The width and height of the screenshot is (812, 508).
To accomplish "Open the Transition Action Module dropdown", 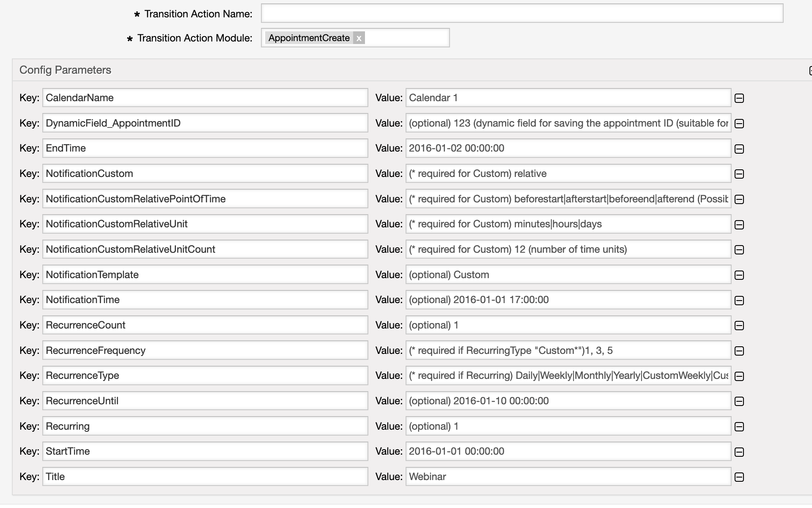I will click(406, 38).
